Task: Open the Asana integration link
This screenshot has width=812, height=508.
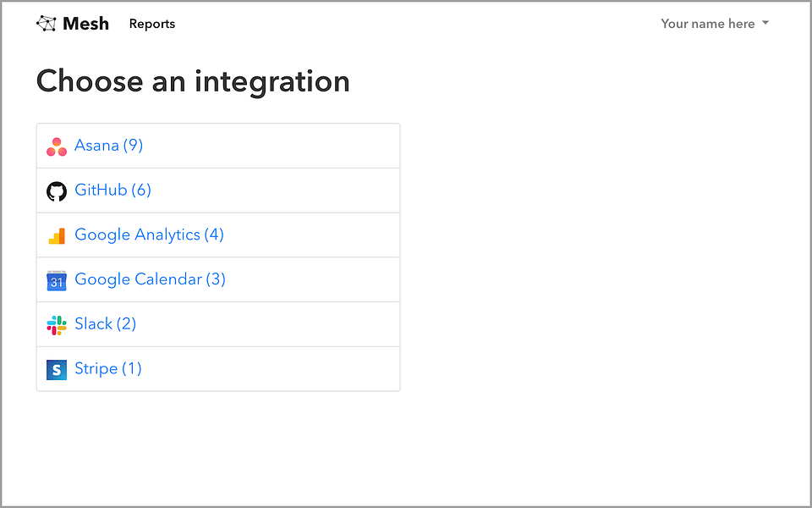Action: pos(109,145)
